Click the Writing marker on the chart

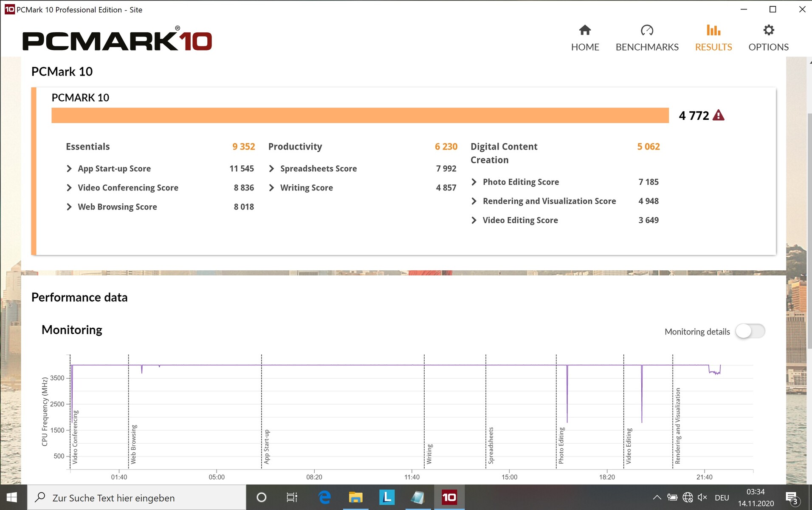(x=429, y=454)
